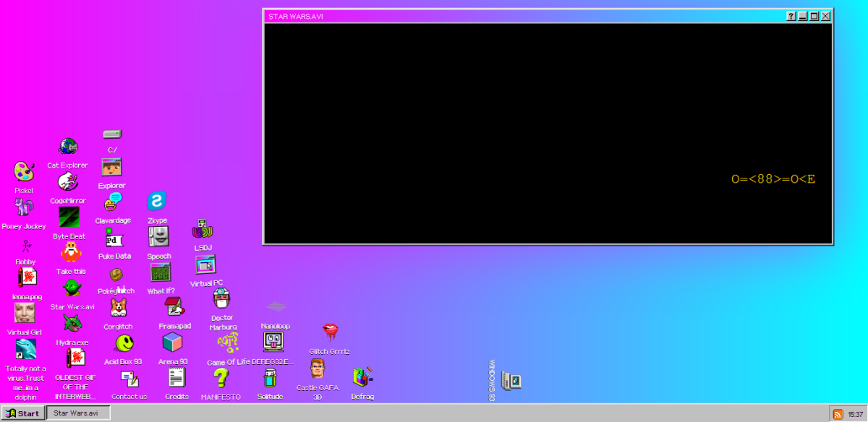Launch the Arena 93 cube icon
868x422 pixels.
[x=172, y=343]
